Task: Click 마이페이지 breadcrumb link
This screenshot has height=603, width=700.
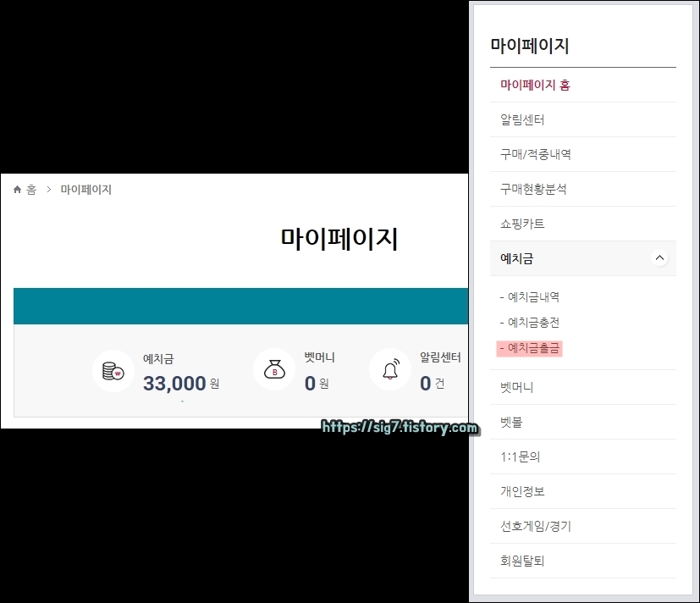Action: (x=86, y=190)
